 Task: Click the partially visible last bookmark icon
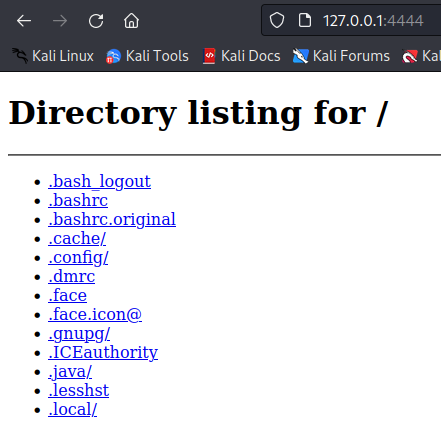tap(410, 56)
